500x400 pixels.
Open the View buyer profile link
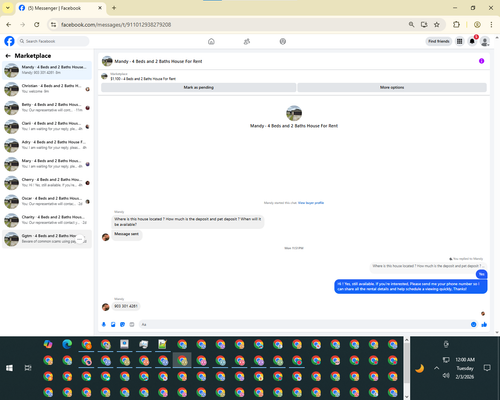coord(311,203)
